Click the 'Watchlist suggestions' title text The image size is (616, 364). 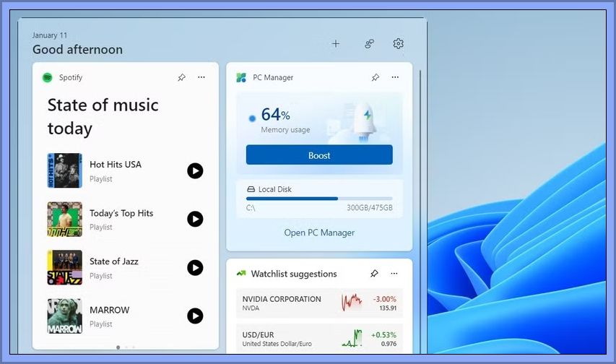[x=294, y=274]
